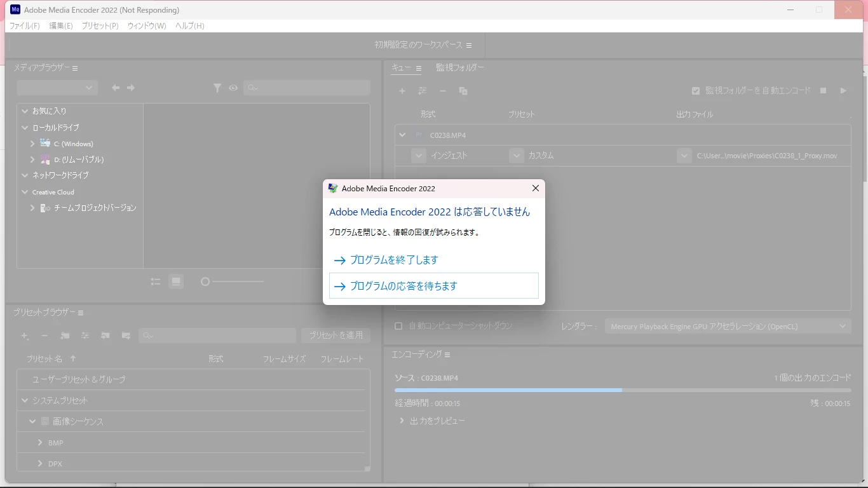
Task: Click the add output settings icon in Queue
Action: 423,91
